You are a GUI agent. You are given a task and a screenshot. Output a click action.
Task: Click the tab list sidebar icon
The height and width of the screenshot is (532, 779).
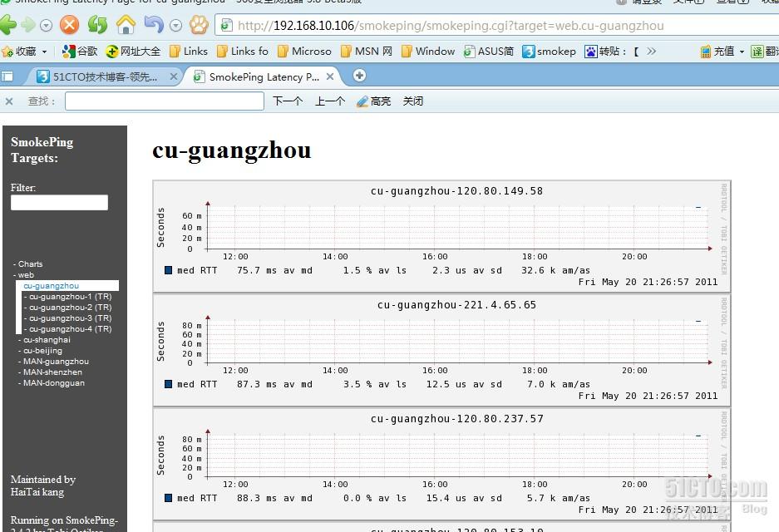click(x=7, y=76)
